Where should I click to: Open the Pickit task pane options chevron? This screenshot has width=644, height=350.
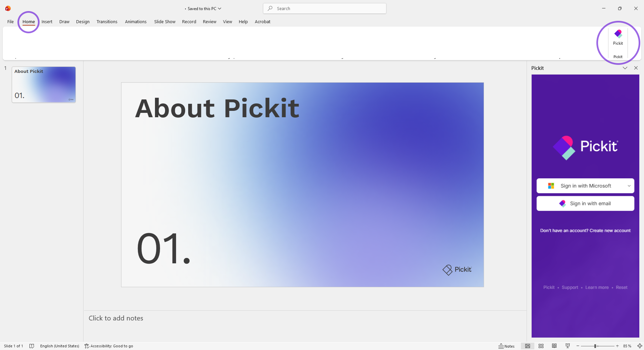[625, 68]
